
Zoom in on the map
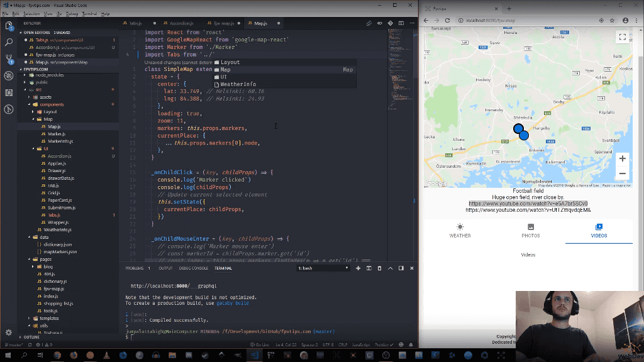(622, 158)
